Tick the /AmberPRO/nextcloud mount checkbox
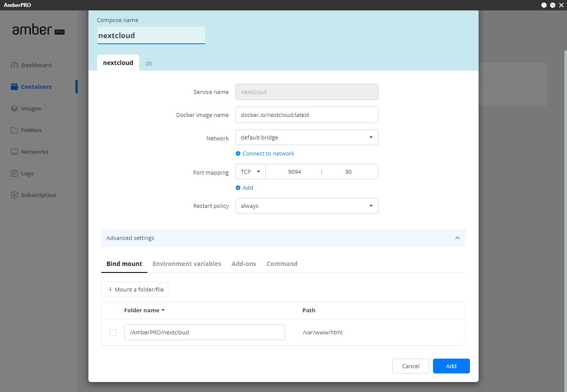 (113, 333)
